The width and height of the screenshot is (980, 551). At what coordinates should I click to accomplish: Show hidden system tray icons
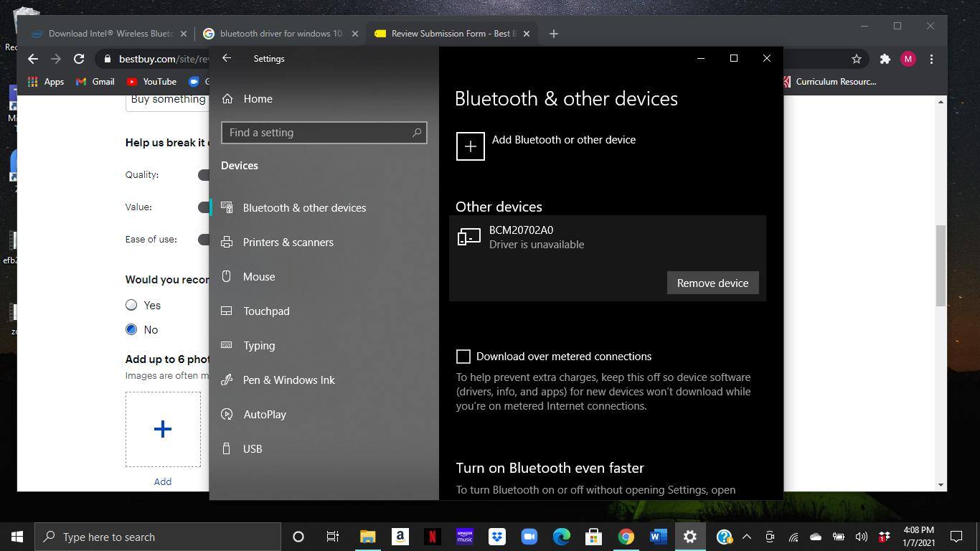point(746,537)
